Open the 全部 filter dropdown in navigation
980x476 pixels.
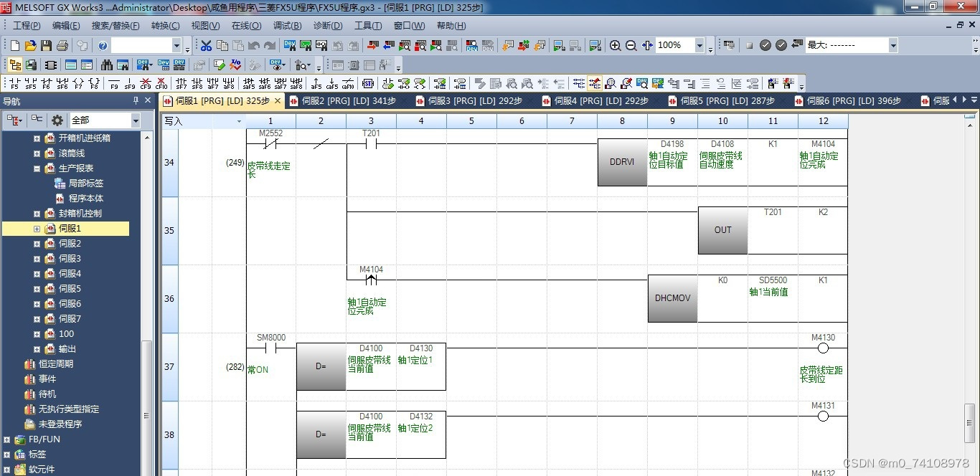136,120
